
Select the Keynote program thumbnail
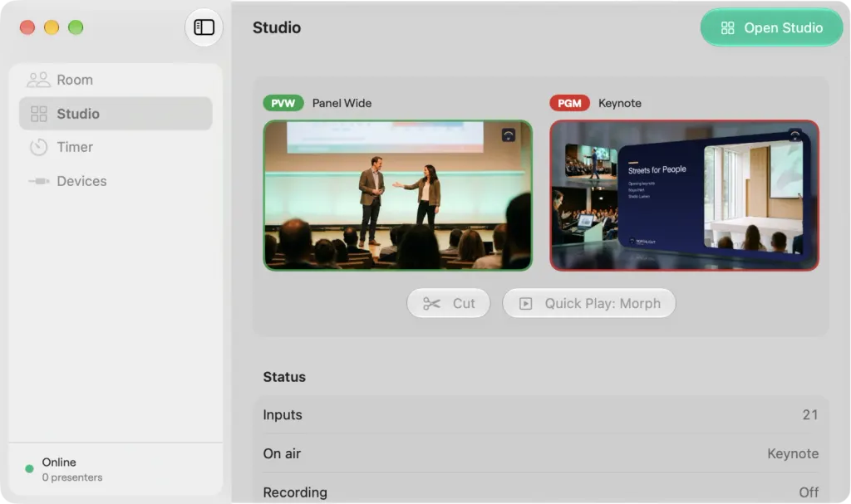[684, 195]
